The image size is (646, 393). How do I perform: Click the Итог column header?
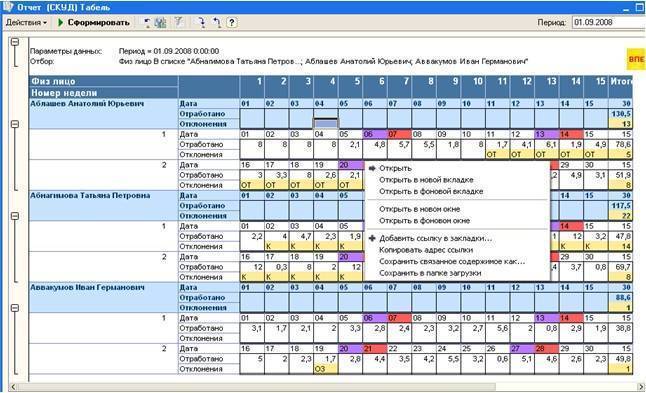[621, 82]
